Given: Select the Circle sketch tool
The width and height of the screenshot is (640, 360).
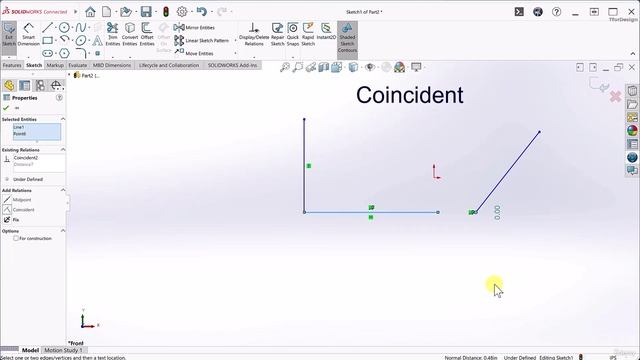Looking at the screenshot, I should coord(64,27).
